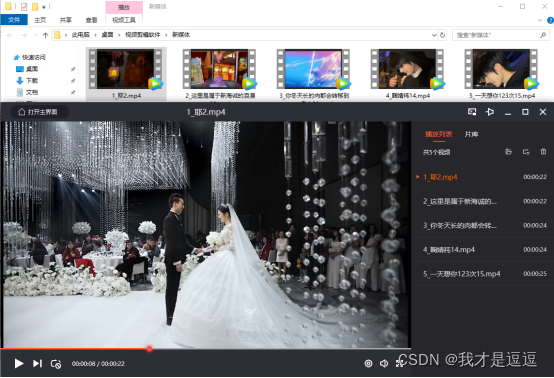Unpin 桌面 using its sidebar pin icon
The width and height of the screenshot is (554, 378).
(73, 69)
